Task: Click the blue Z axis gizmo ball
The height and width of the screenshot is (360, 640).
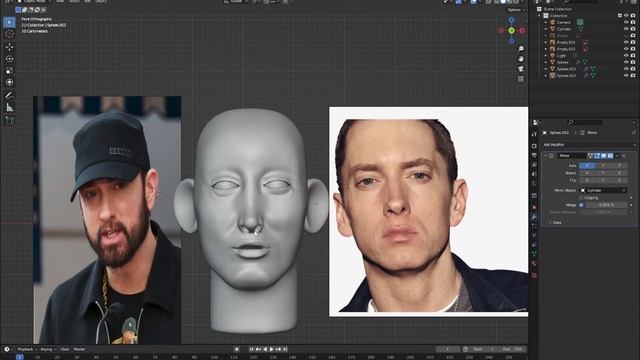Action: pos(511,20)
